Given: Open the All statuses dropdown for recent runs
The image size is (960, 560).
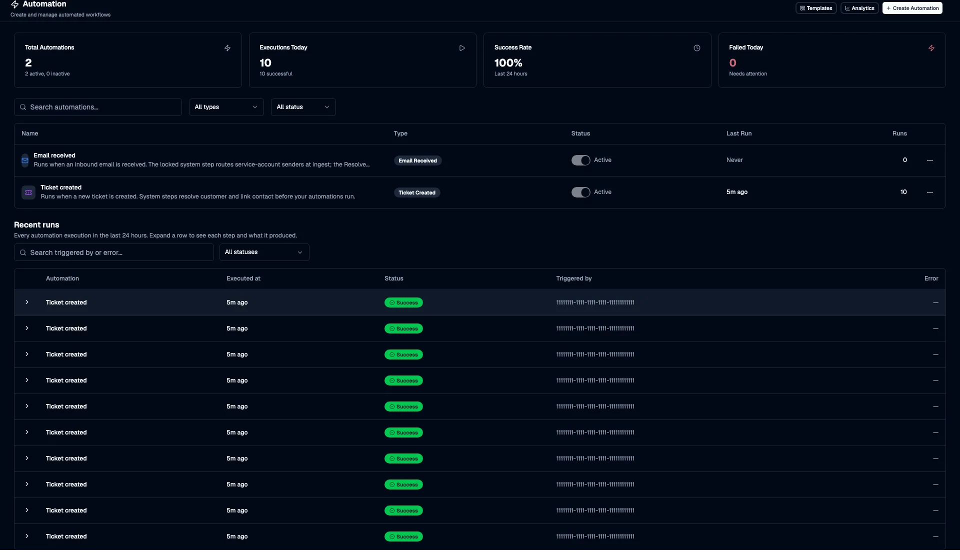Looking at the screenshot, I should point(264,252).
